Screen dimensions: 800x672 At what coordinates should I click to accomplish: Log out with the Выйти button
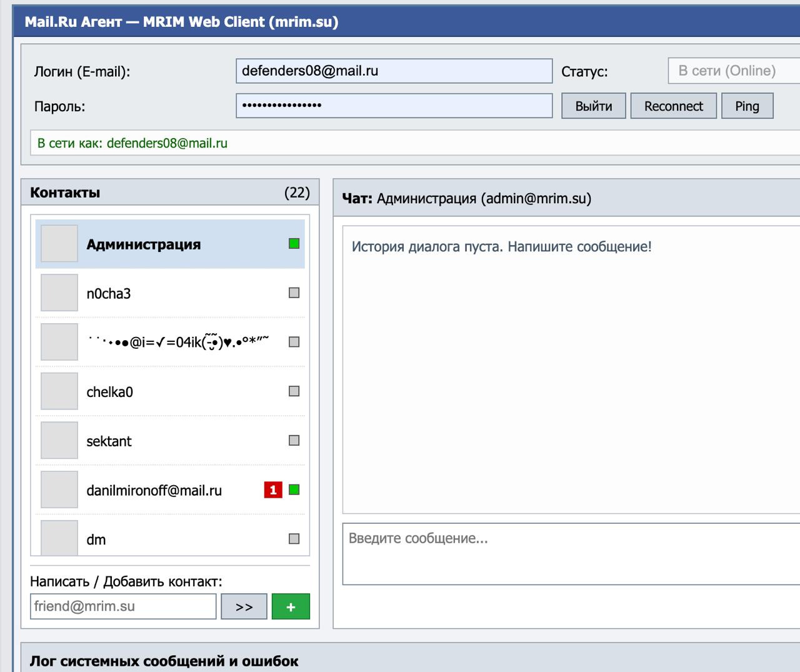pyautogui.click(x=594, y=106)
